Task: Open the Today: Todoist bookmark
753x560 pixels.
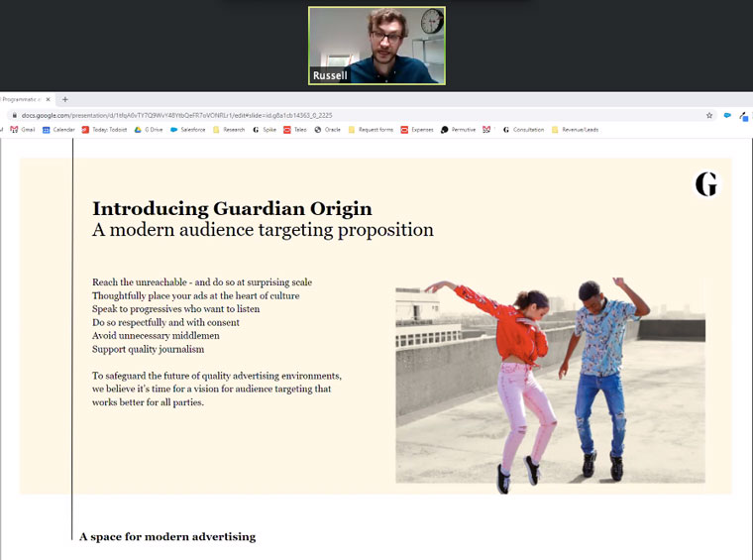Action: click(104, 130)
